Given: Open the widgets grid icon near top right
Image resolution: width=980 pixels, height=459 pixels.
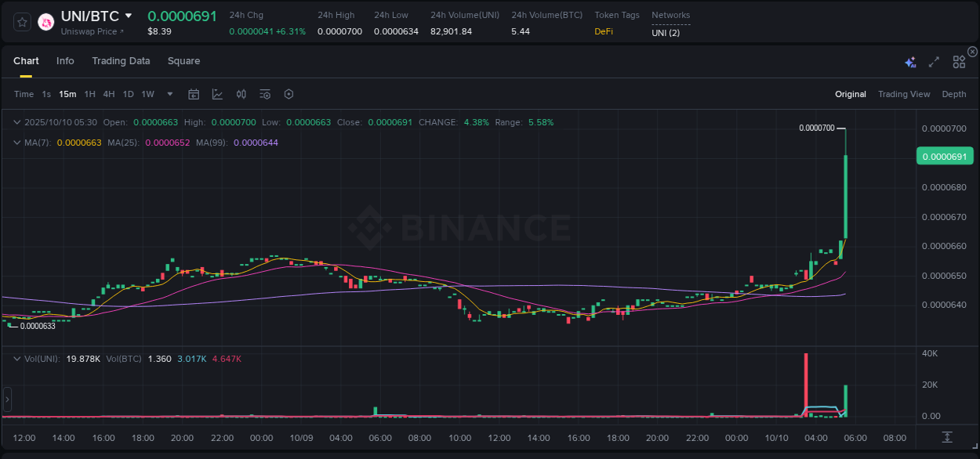Looking at the screenshot, I should click(x=959, y=61).
